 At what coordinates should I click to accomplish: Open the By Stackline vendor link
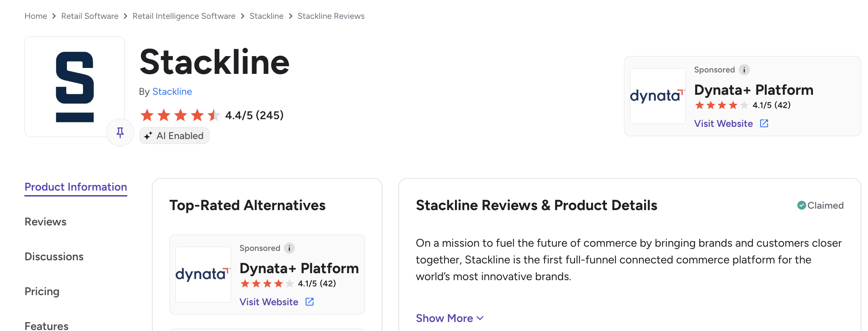(172, 92)
